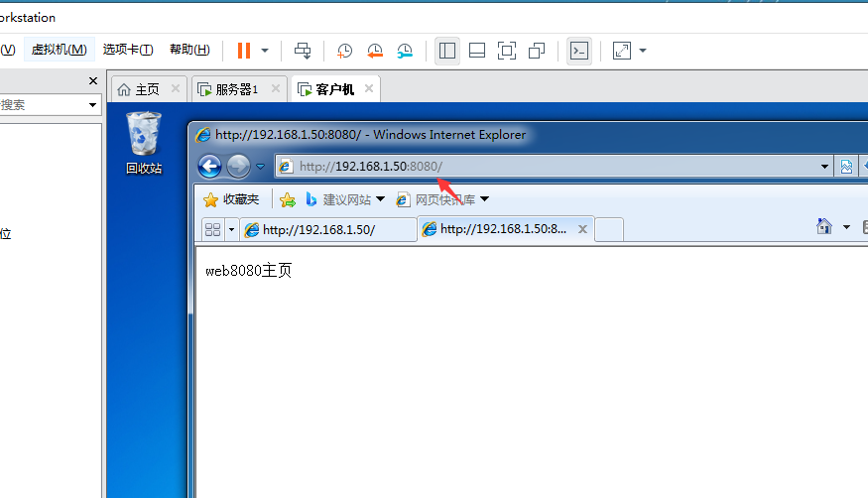
Task: Go forward in Internet Explorer
Action: (239, 166)
